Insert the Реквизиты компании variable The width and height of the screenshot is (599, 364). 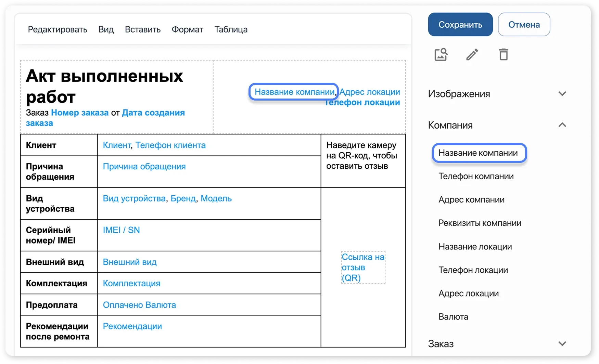(x=480, y=223)
